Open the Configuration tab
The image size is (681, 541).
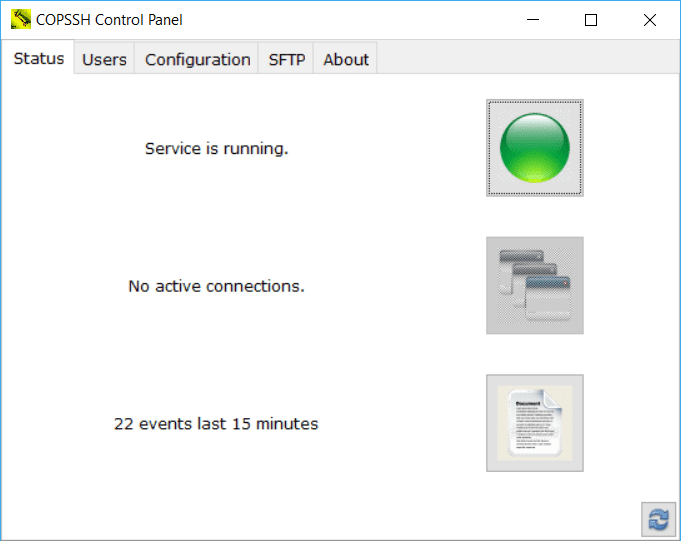point(198,59)
